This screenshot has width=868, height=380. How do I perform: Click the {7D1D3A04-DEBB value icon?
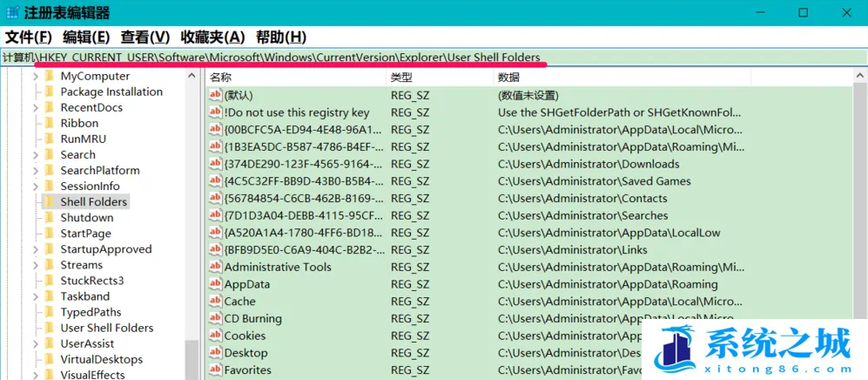(215, 215)
